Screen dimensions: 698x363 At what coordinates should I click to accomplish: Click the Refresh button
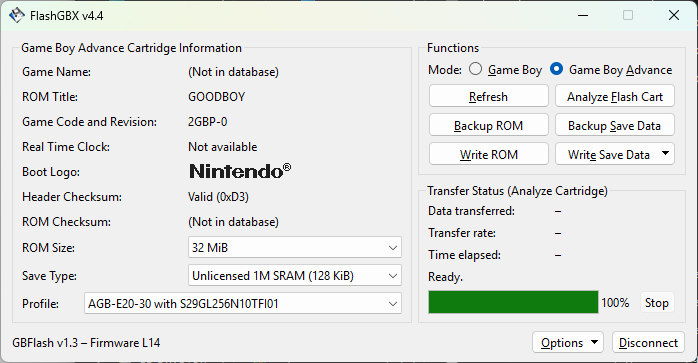click(488, 96)
